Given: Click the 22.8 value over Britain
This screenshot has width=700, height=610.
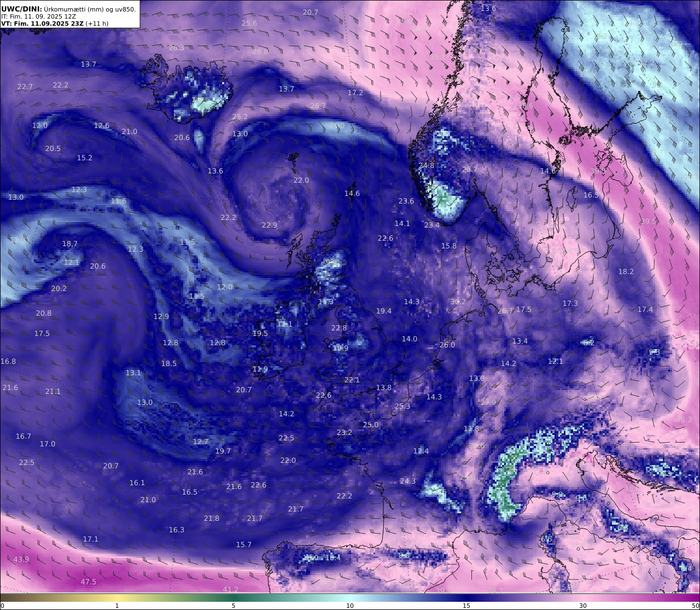Looking at the screenshot, I should coord(339,328).
